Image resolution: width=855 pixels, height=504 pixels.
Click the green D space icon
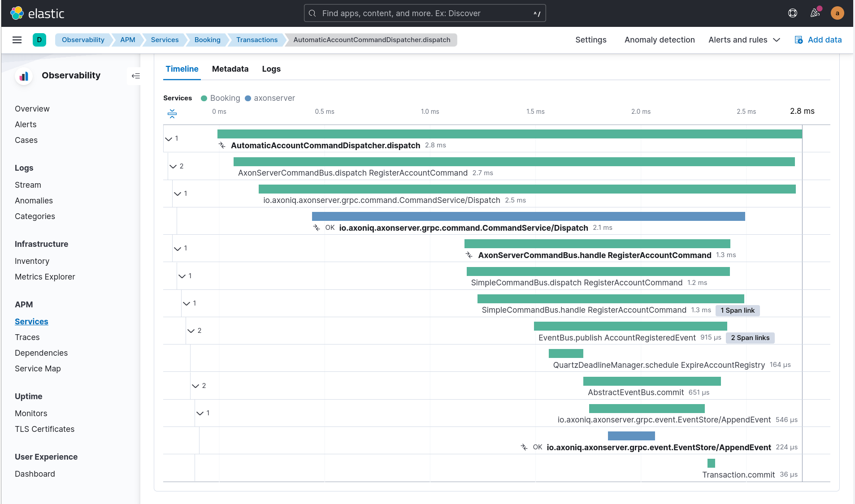(x=39, y=40)
